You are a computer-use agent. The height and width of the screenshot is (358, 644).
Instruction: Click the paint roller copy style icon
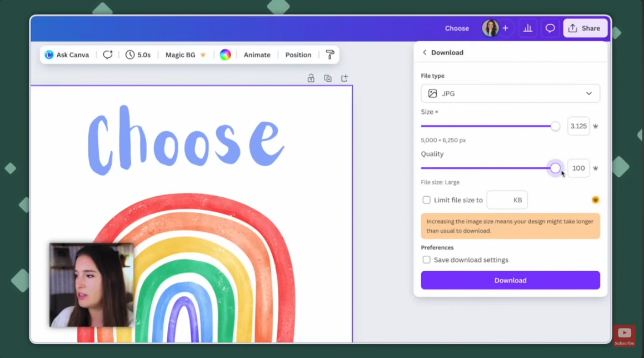(x=330, y=54)
